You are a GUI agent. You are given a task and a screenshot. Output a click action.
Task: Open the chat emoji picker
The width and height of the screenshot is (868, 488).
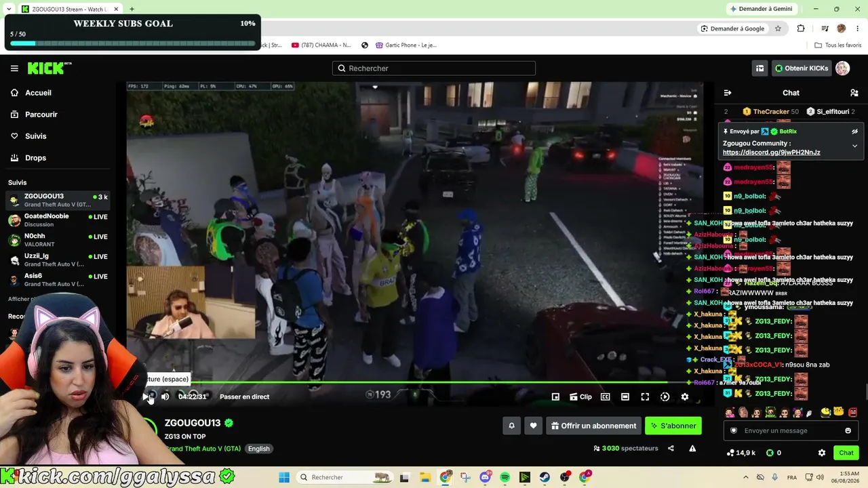point(848,430)
